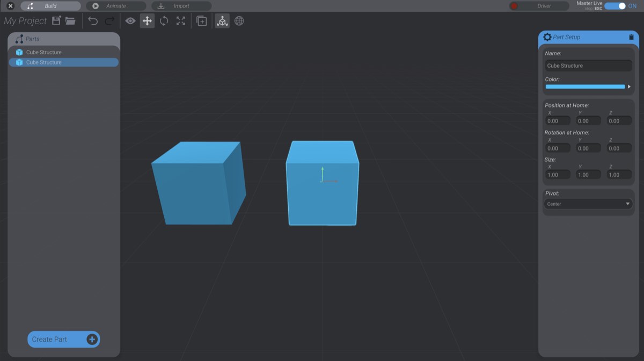Open the Pivot dropdown set to Center
This screenshot has width=644, height=361.
coord(588,204)
